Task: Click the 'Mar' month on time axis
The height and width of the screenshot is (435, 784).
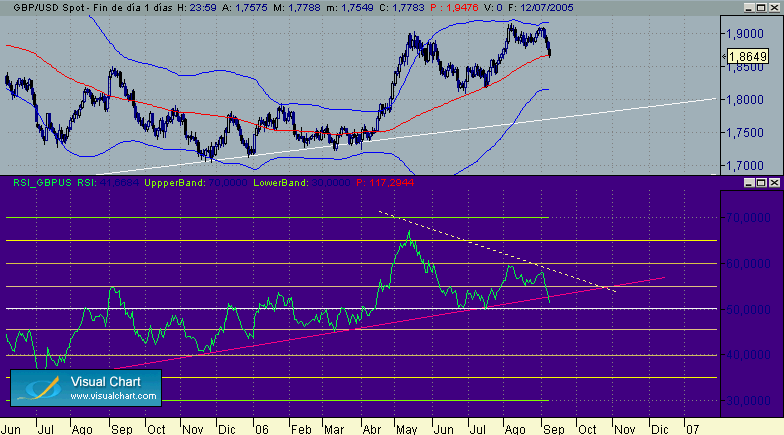Action: click(x=334, y=429)
